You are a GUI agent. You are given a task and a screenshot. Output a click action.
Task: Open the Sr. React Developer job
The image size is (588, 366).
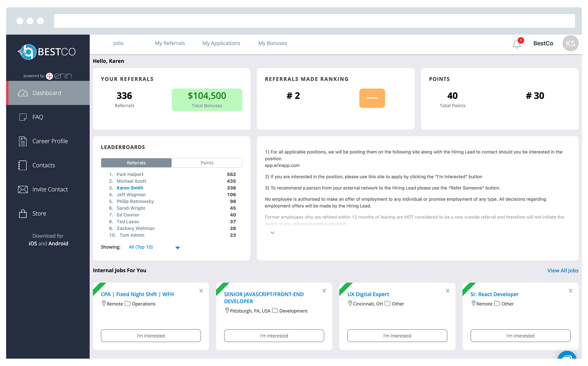[494, 294]
